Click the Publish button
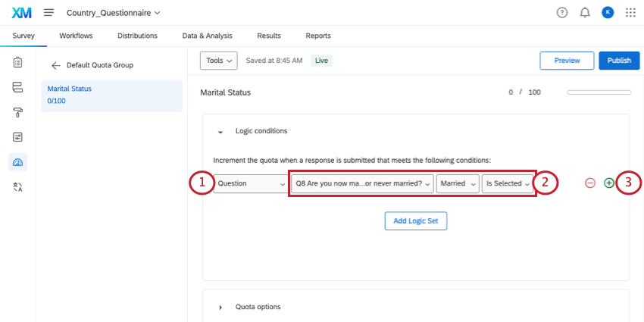 coord(619,61)
